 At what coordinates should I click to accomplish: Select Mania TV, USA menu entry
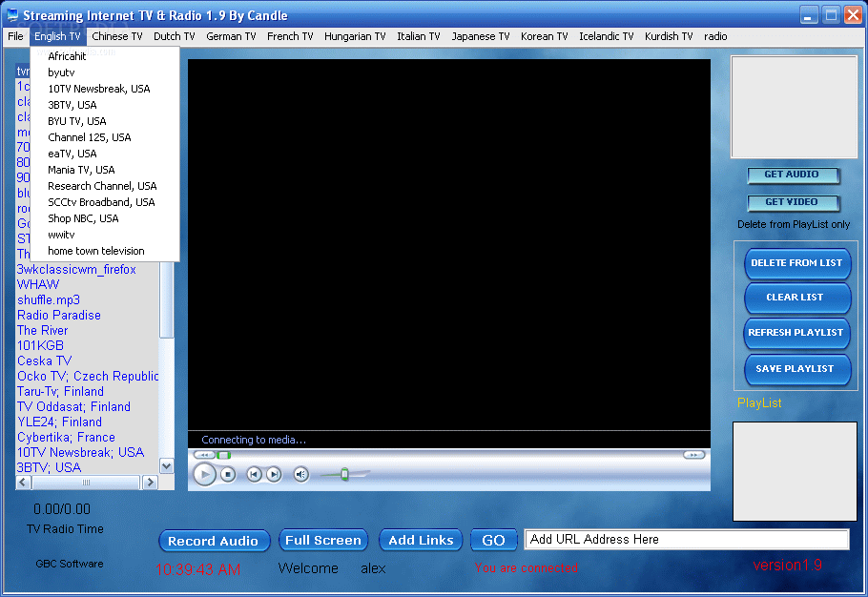click(105, 170)
